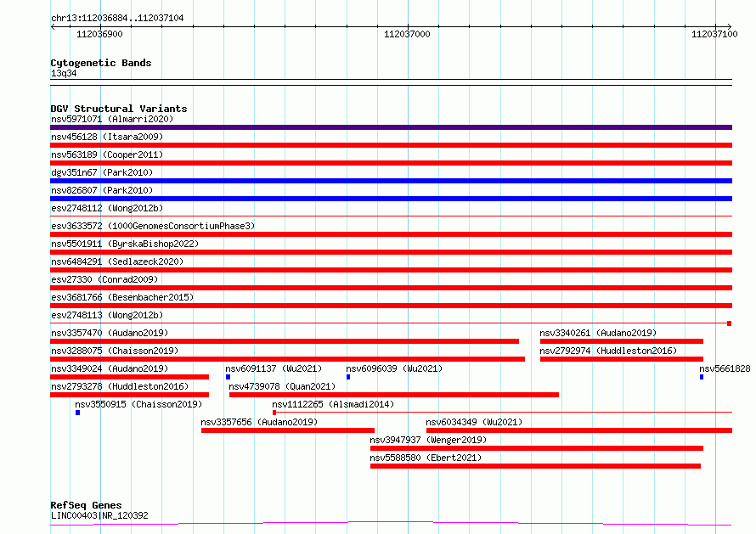
Task: Select the purple nsv5971071 variant bar
Action: pyautogui.click(x=391, y=127)
